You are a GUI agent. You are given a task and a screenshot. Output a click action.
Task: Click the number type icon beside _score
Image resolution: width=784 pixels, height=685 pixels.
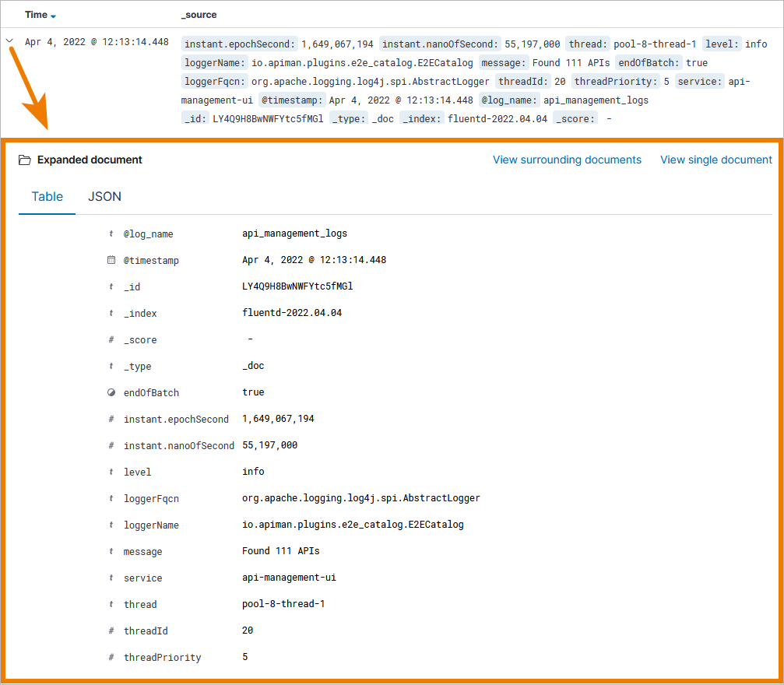pos(111,339)
